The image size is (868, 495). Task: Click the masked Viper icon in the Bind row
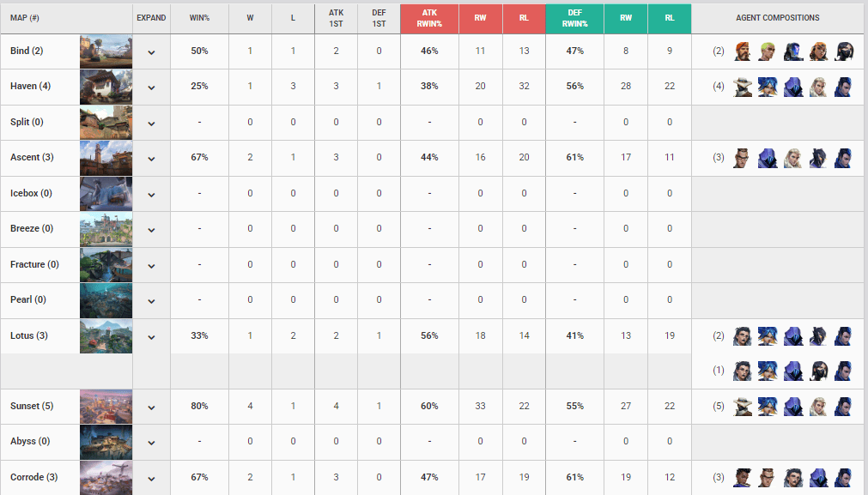point(844,51)
